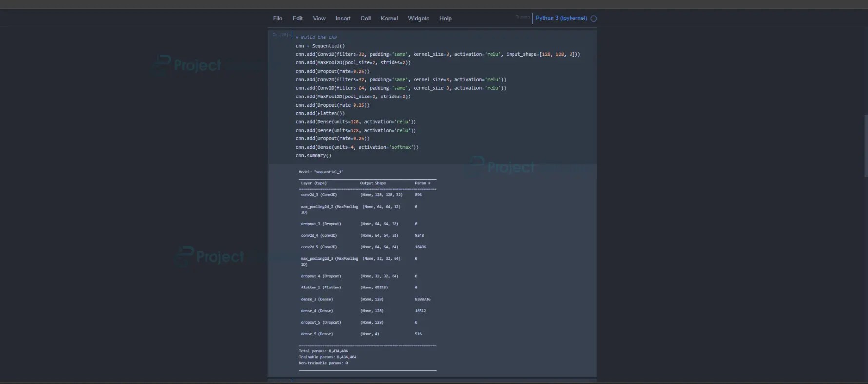The image size is (868, 384).
Task: Click the Python 3 (ipykernel) kernel name
Action: 561,18
